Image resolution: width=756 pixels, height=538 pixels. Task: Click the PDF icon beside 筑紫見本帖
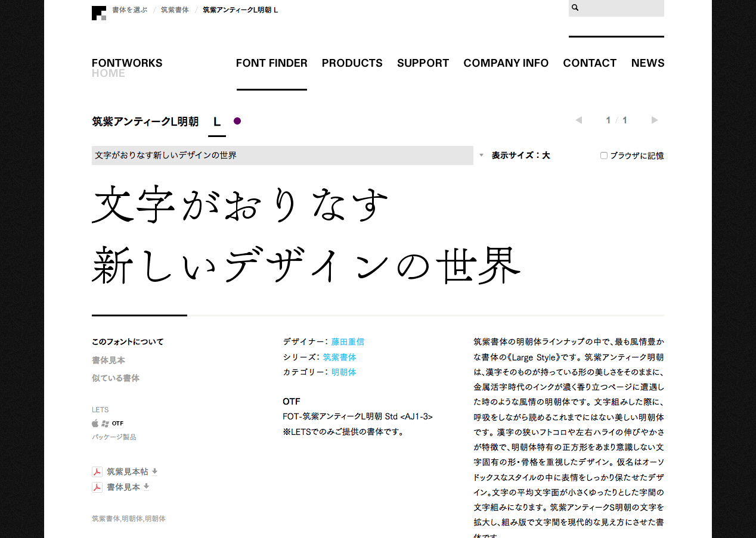[97, 472]
